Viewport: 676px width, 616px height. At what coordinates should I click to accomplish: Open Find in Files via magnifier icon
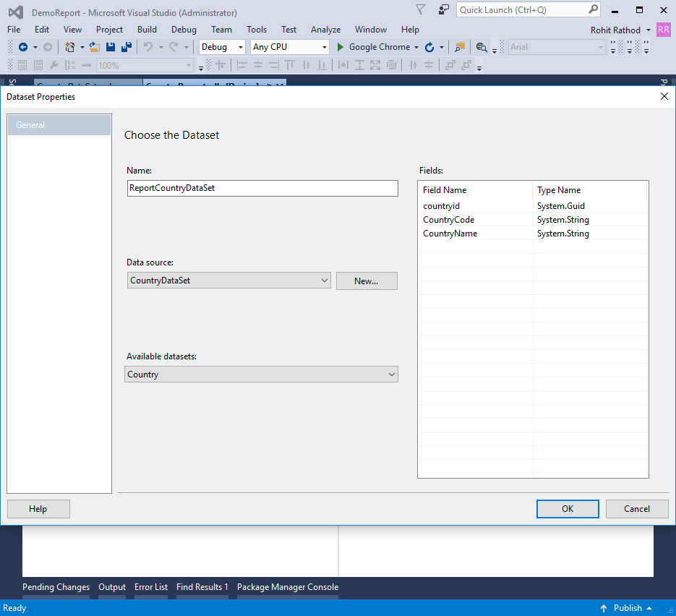[x=482, y=46]
